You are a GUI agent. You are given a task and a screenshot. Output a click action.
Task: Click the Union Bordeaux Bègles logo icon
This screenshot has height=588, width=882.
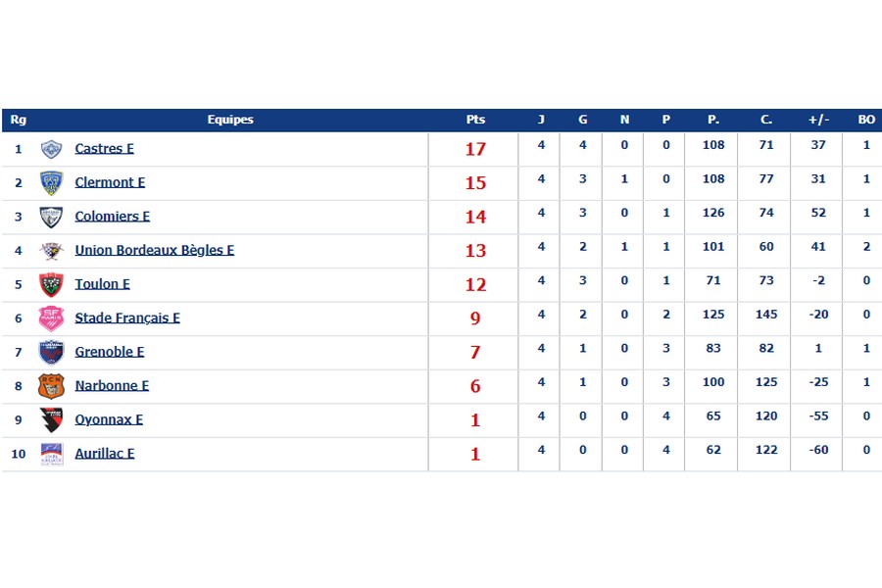click(51, 250)
